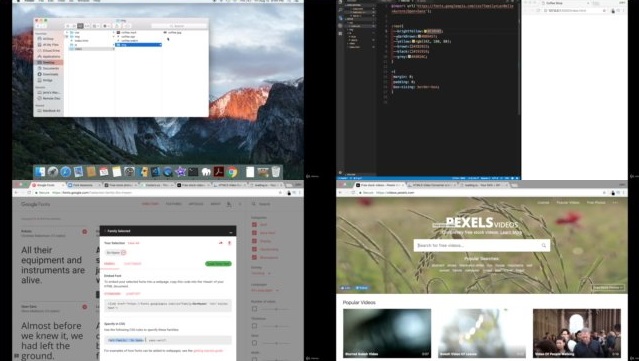Open VS Code Extensions panel icon
The height and width of the screenshot is (361, 639).
click(x=340, y=33)
